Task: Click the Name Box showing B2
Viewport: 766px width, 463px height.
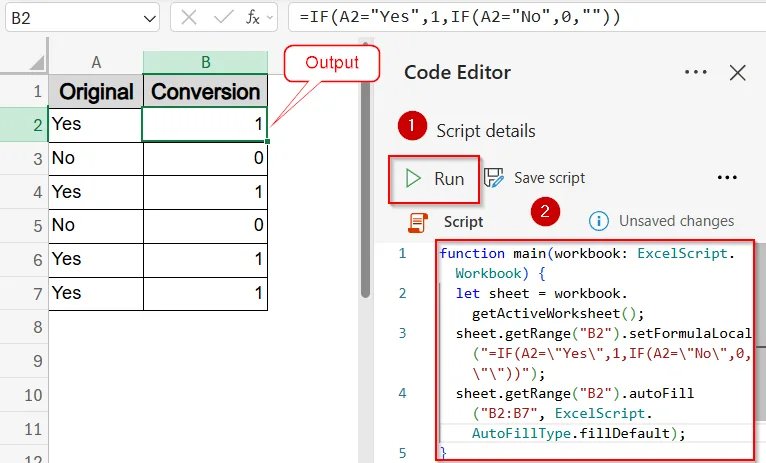Action: 82,18
